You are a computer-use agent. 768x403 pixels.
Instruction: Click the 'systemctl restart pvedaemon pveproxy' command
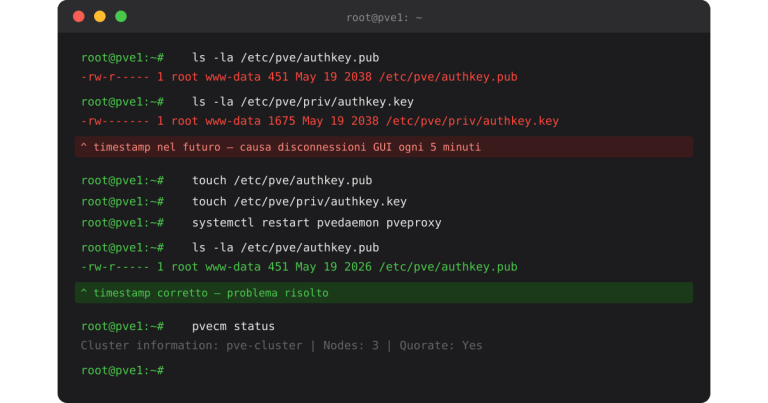[317, 223]
